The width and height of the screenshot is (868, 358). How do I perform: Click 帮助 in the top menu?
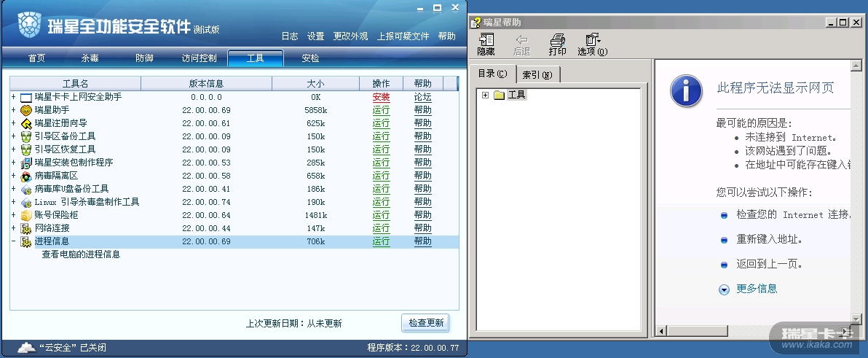click(x=446, y=36)
